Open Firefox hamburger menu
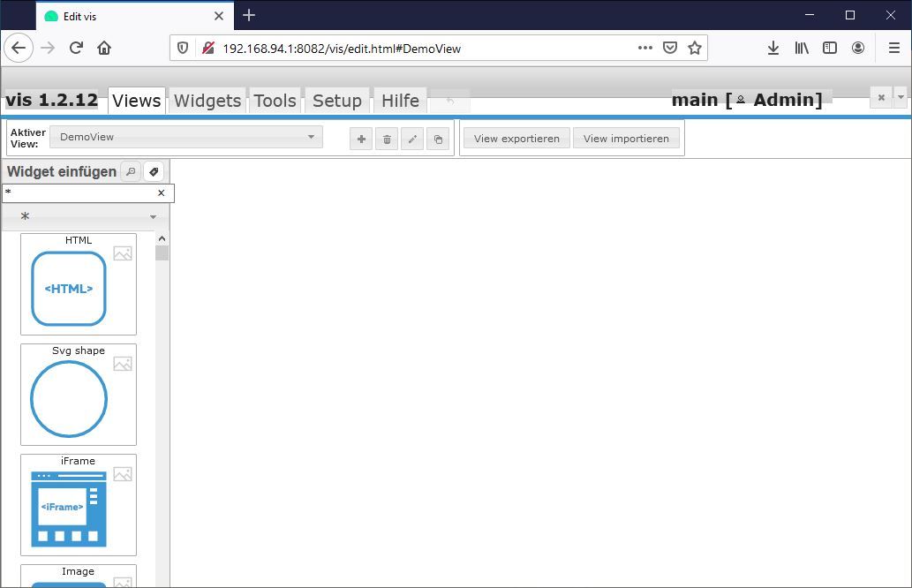912x588 pixels. pyautogui.click(x=894, y=48)
